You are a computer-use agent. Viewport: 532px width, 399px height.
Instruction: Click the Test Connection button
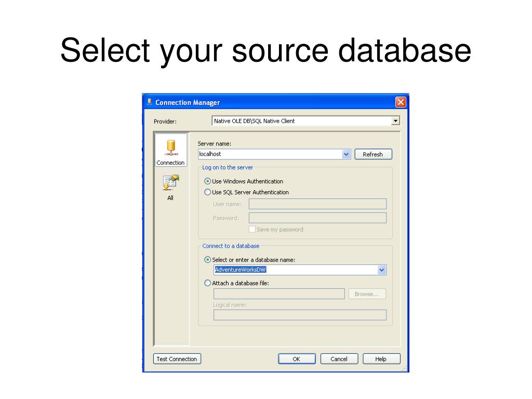(x=177, y=359)
